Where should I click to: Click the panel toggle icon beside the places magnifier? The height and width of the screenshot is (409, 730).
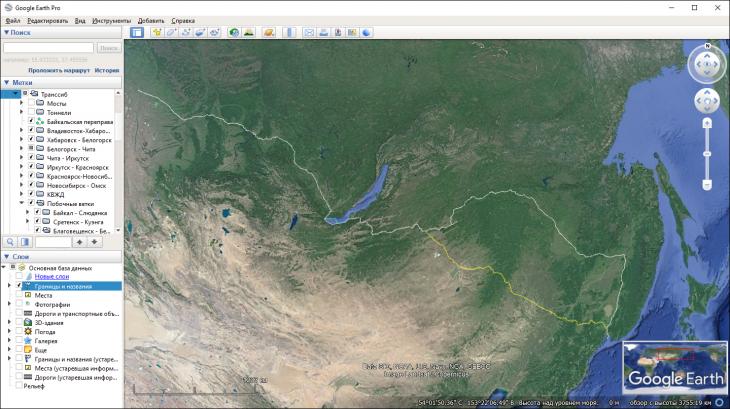pyautogui.click(x=25, y=242)
